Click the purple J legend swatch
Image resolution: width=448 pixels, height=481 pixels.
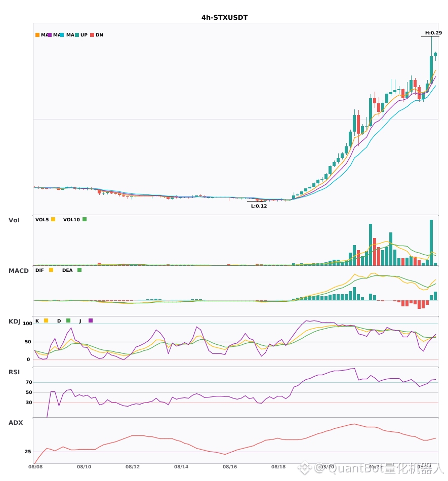coord(91,320)
